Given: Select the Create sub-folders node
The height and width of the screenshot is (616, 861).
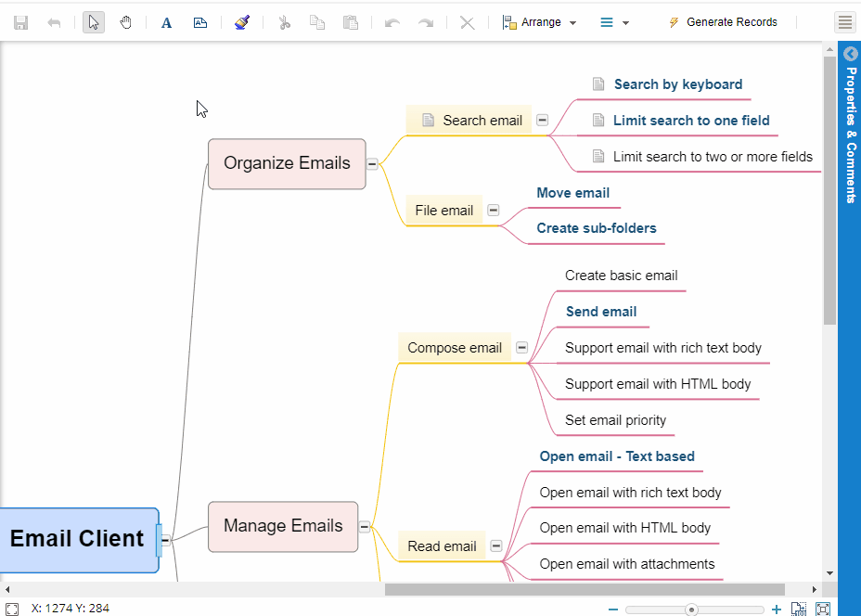Looking at the screenshot, I should pos(597,228).
